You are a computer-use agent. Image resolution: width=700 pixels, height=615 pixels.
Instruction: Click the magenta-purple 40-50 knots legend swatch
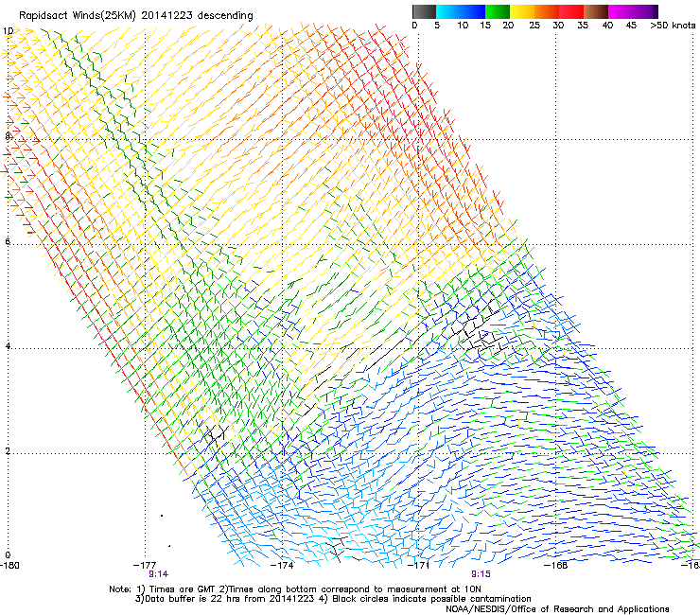click(x=633, y=11)
